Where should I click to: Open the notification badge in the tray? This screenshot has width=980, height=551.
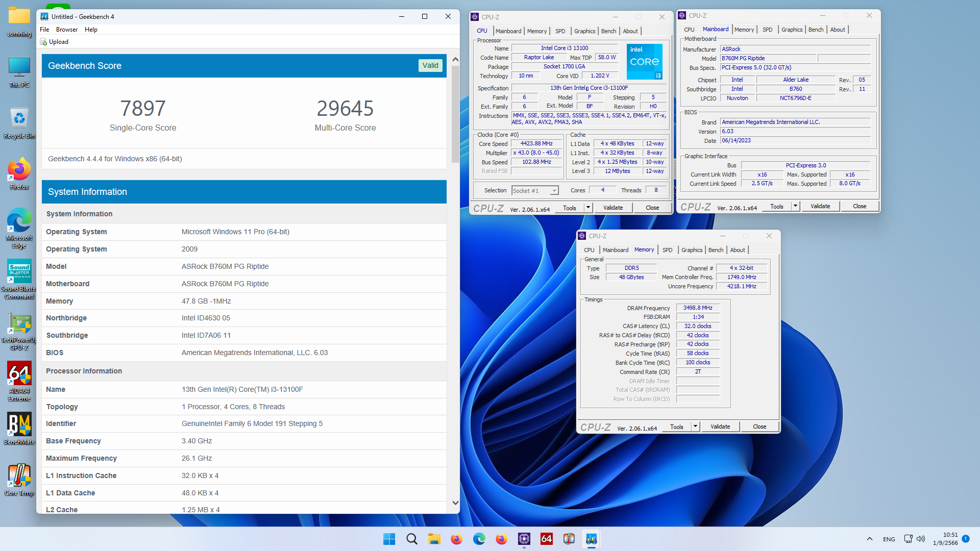[x=966, y=539]
